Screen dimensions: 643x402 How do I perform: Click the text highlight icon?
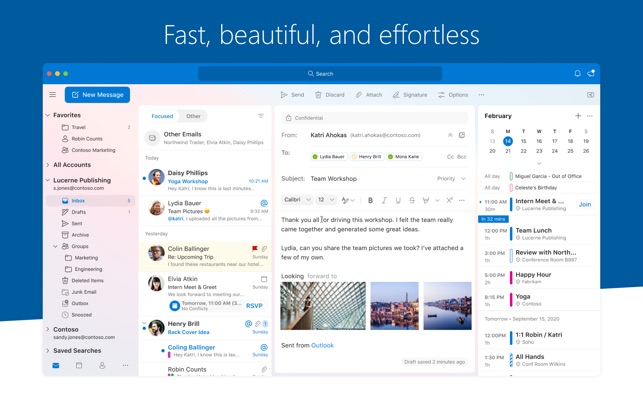click(426, 200)
